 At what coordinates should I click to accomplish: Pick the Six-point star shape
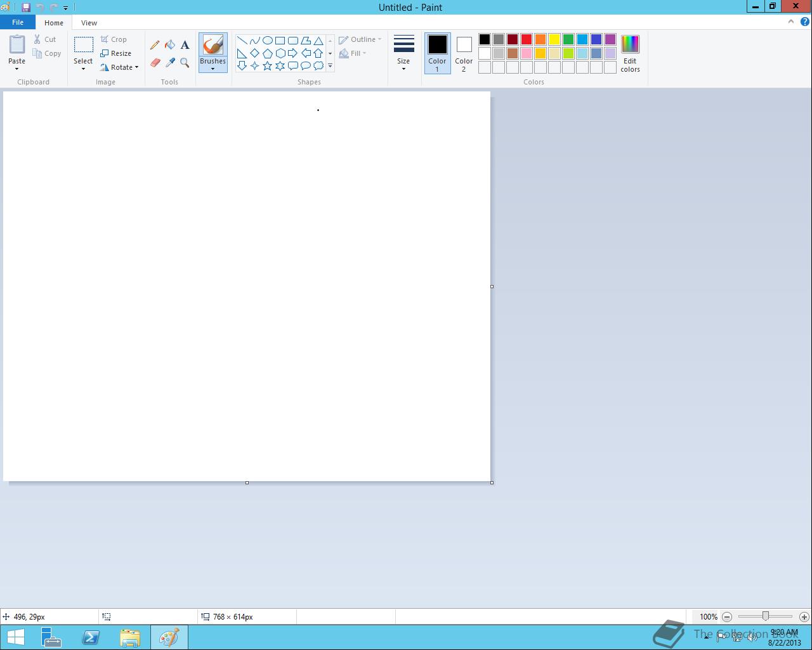(280, 65)
